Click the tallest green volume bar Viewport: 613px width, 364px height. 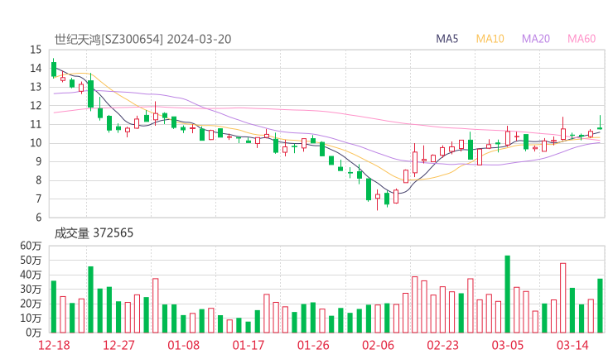pos(507,294)
